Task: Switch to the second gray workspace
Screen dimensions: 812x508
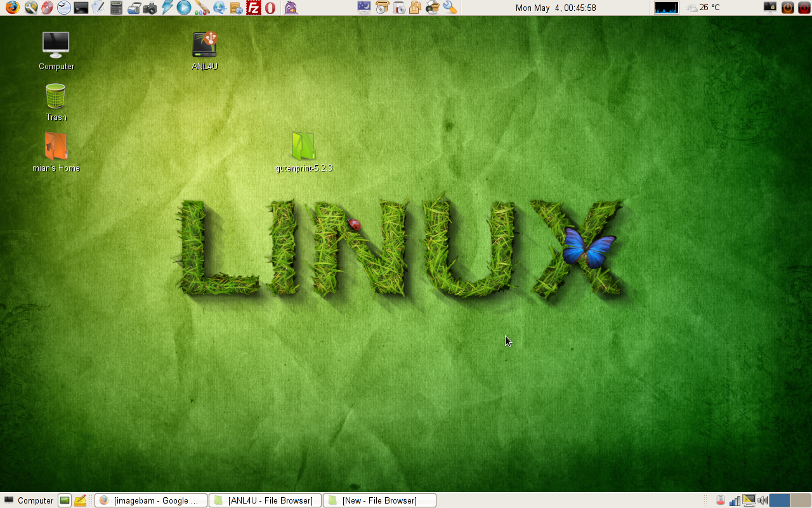Action: [801, 500]
